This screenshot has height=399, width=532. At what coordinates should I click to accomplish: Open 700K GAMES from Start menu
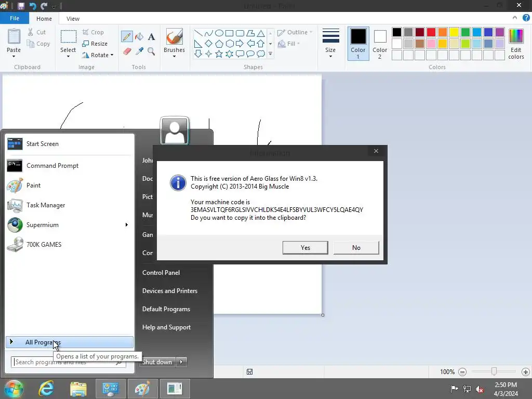point(69,244)
